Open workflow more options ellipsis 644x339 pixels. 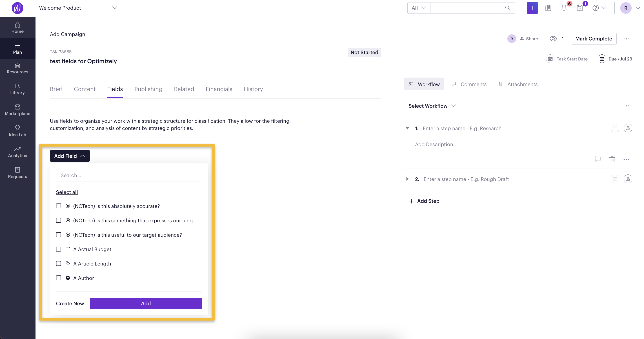(x=628, y=106)
